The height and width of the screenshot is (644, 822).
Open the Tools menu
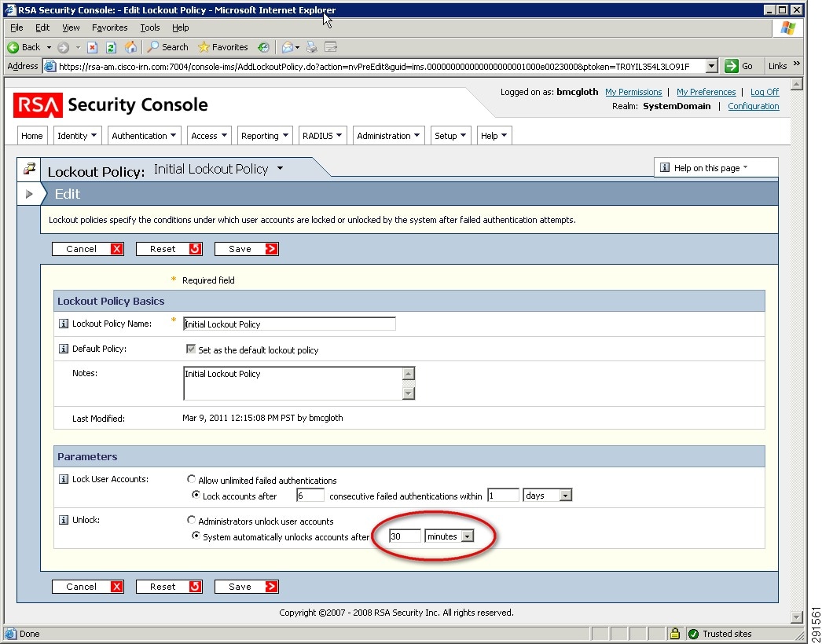(150, 27)
